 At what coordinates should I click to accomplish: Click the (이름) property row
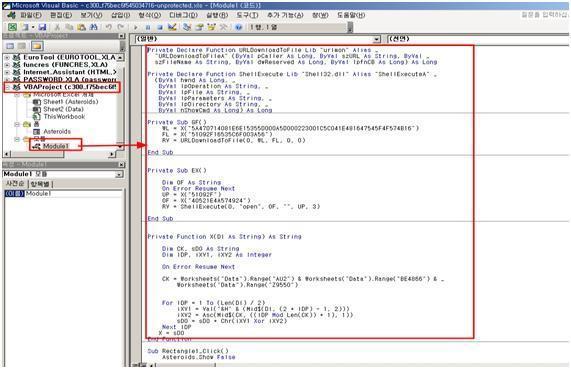pos(14,194)
